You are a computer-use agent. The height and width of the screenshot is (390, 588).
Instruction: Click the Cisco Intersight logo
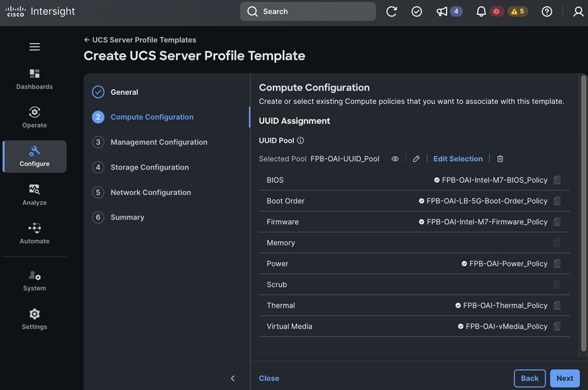(x=40, y=11)
